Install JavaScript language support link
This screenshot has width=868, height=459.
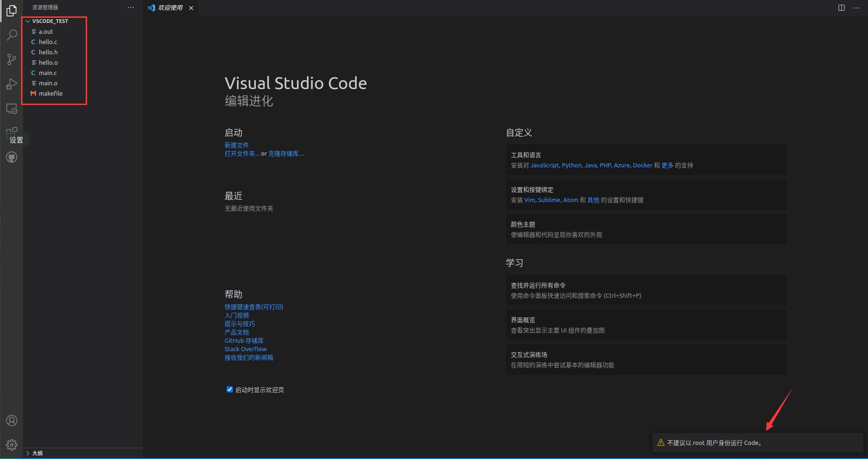tap(544, 166)
